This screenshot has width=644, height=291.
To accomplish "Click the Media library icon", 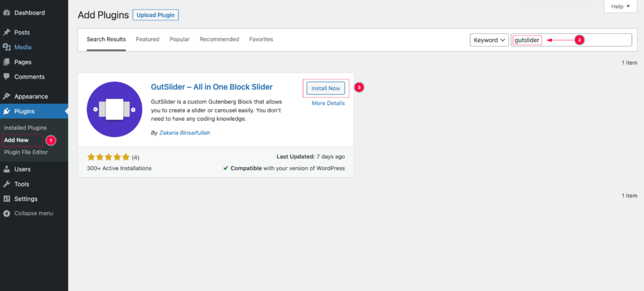I will tap(6, 47).
